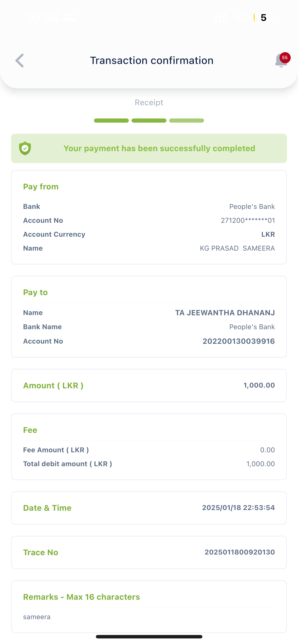
Task: Tap the first green progress step bar
Action: [111, 121]
